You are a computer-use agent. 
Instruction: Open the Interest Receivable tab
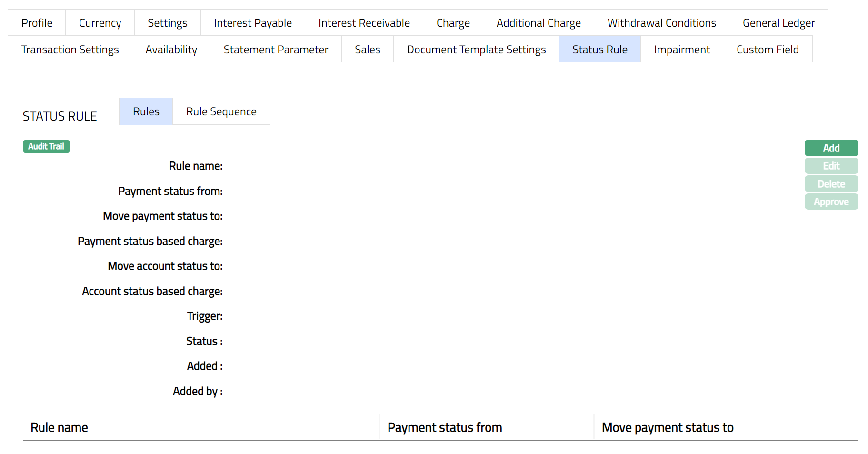point(364,23)
